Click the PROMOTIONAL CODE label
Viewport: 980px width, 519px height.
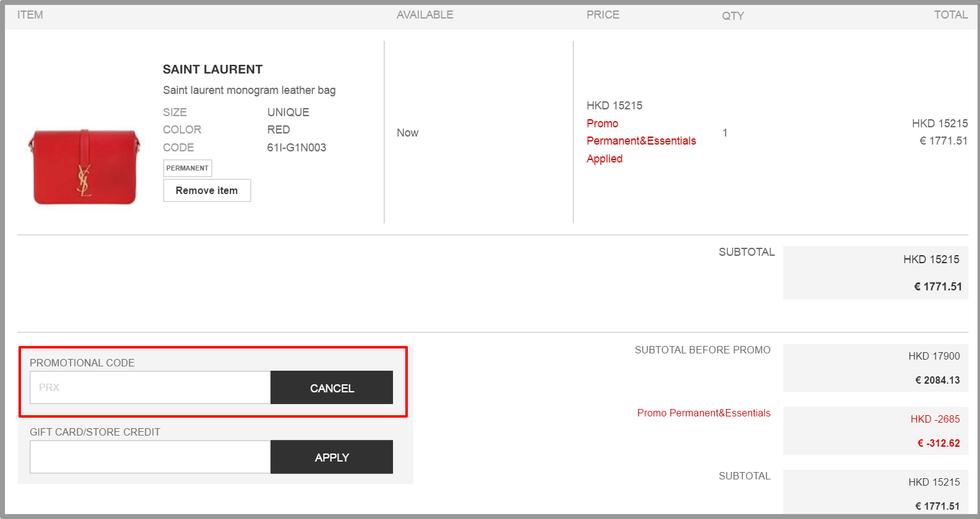tap(82, 363)
